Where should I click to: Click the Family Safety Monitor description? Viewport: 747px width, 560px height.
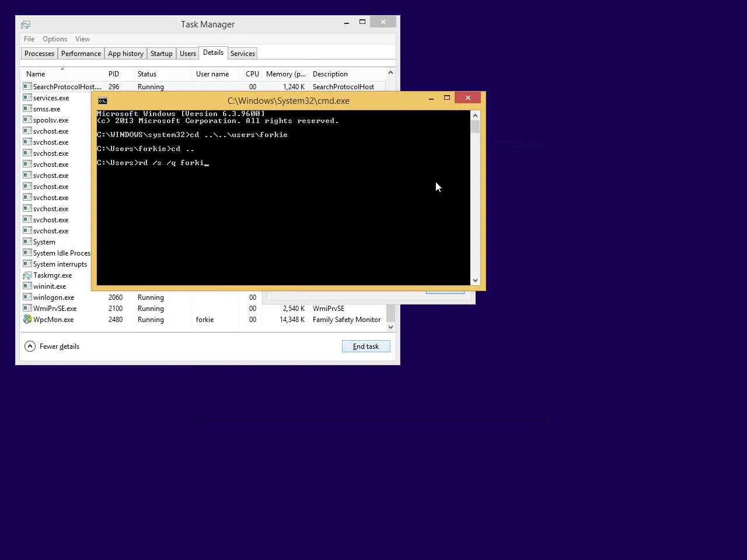click(347, 320)
